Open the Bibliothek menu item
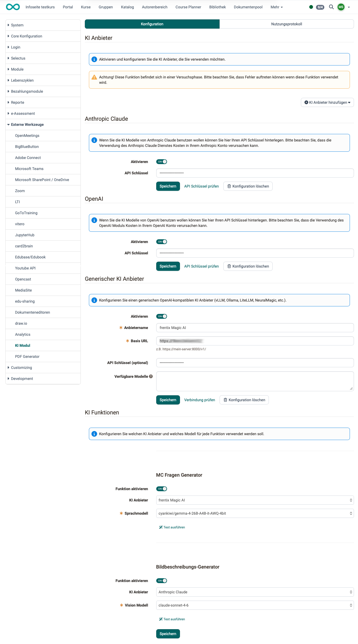The height and width of the screenshot is (644, 358). 217,7
